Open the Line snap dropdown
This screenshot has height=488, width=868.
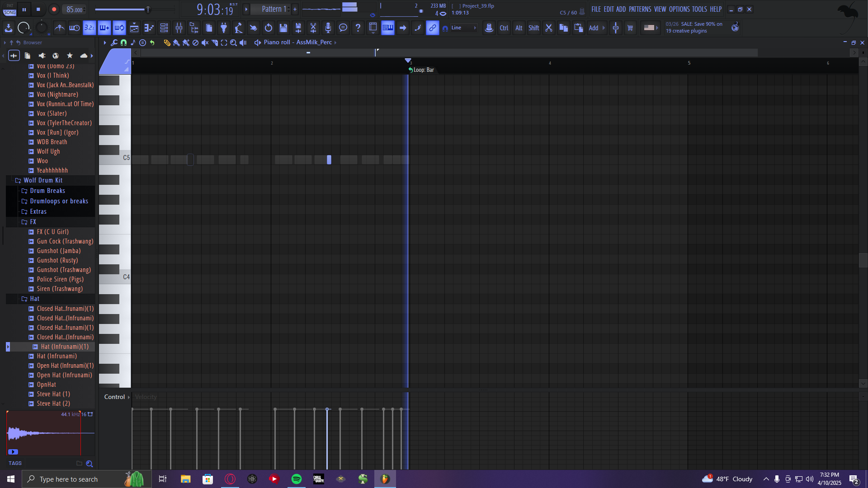coord(463,28)
